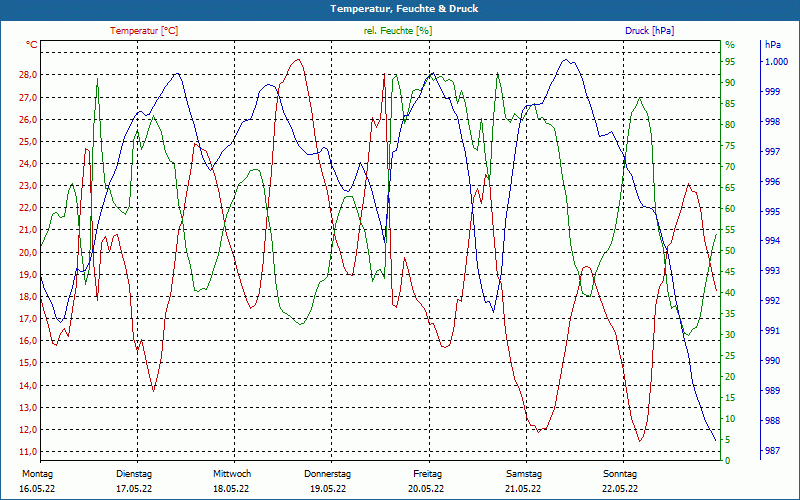Click the chart title 'Temperatur, Feuchte & Druck'
The image size is (800, 500).
[x=404, y=9]
